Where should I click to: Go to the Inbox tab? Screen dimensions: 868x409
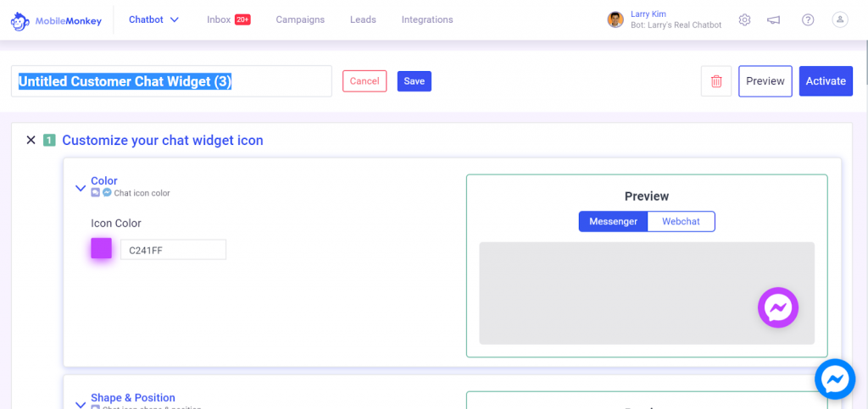coord(229,19)
